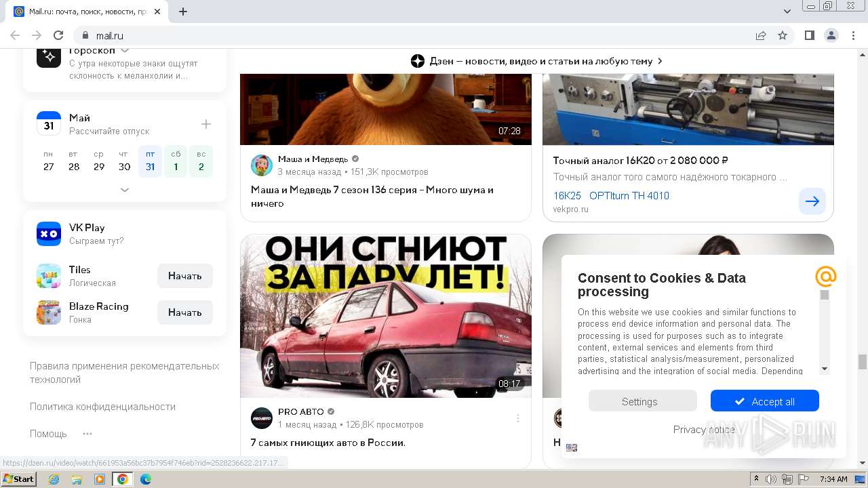The width and height of the screenshot is (868, 488).
Task: Select Saturday 1 in calendar
Action: click(176, 161)
